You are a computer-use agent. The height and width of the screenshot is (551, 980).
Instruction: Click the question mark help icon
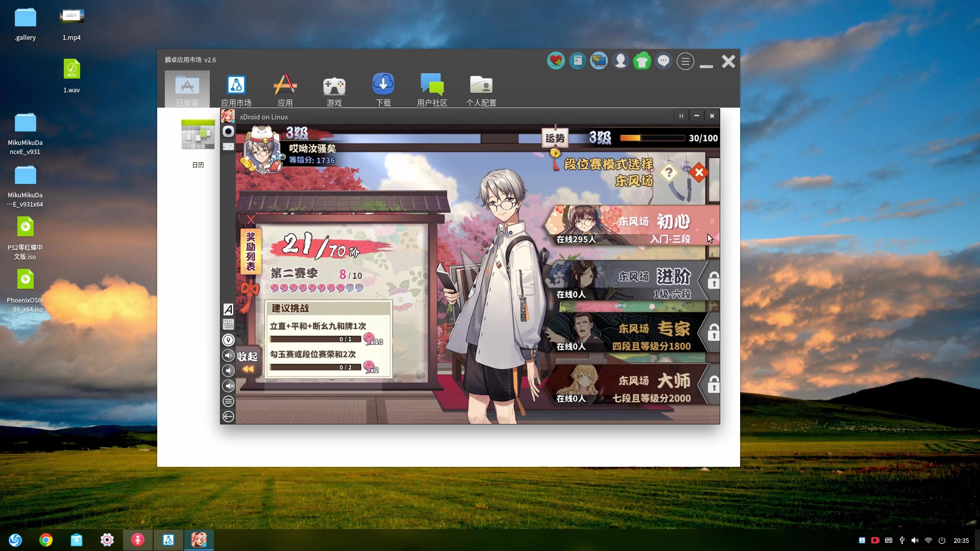pos(668,172)
